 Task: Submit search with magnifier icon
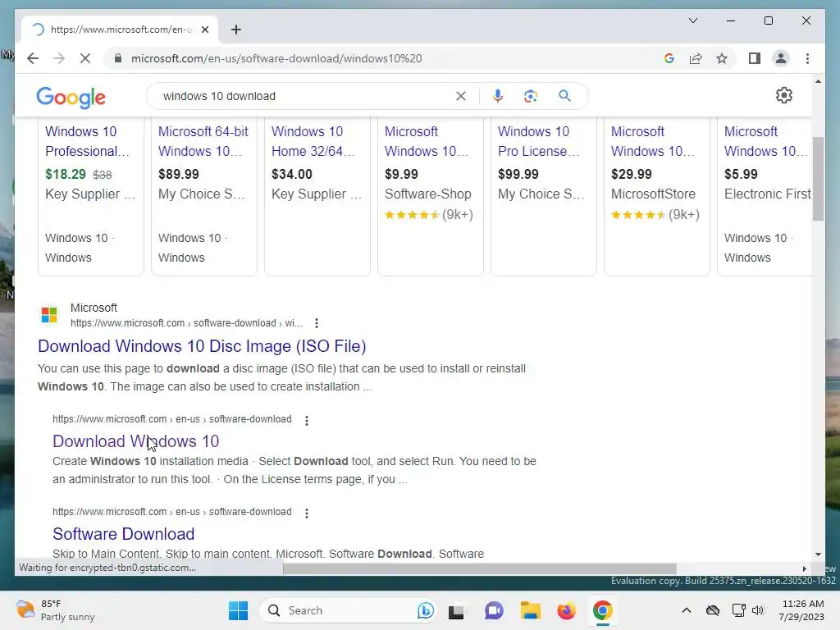564,96
